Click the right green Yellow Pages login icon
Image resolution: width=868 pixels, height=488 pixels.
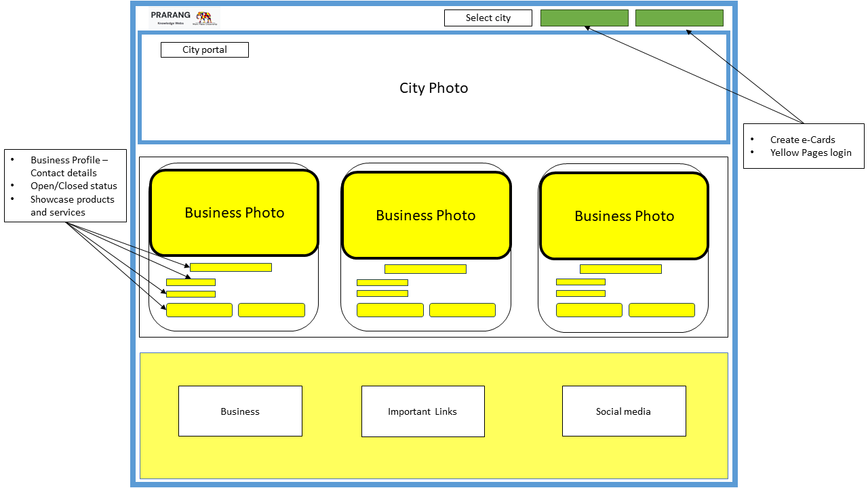(678, 18)
